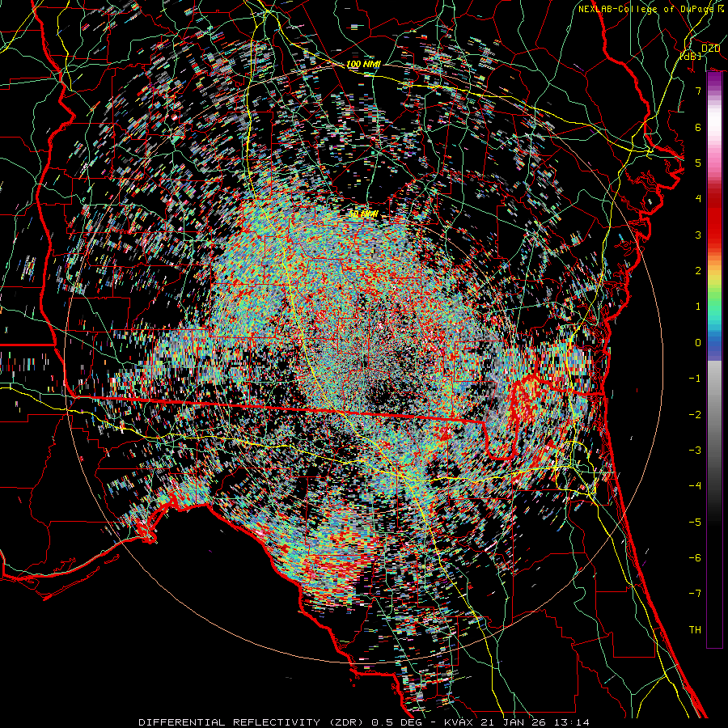Screen dimensions: 728x728
Task: Click the 6 value on the color scale
Action: click(x=698, y=127)
